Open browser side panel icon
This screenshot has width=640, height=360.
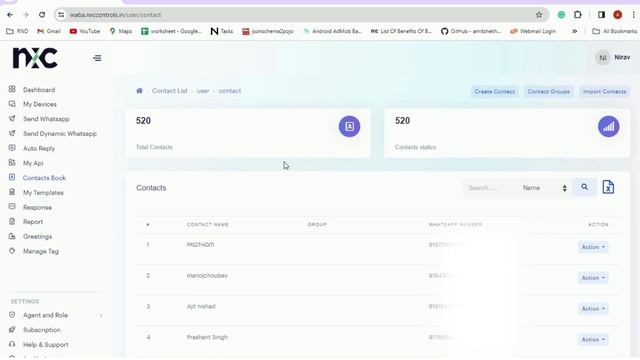[x=601, y=15]
